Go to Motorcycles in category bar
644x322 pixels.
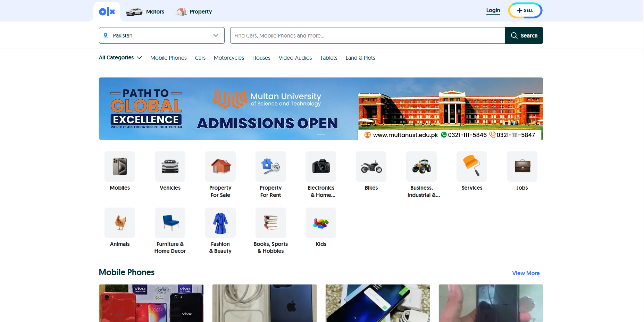[229, 58]
